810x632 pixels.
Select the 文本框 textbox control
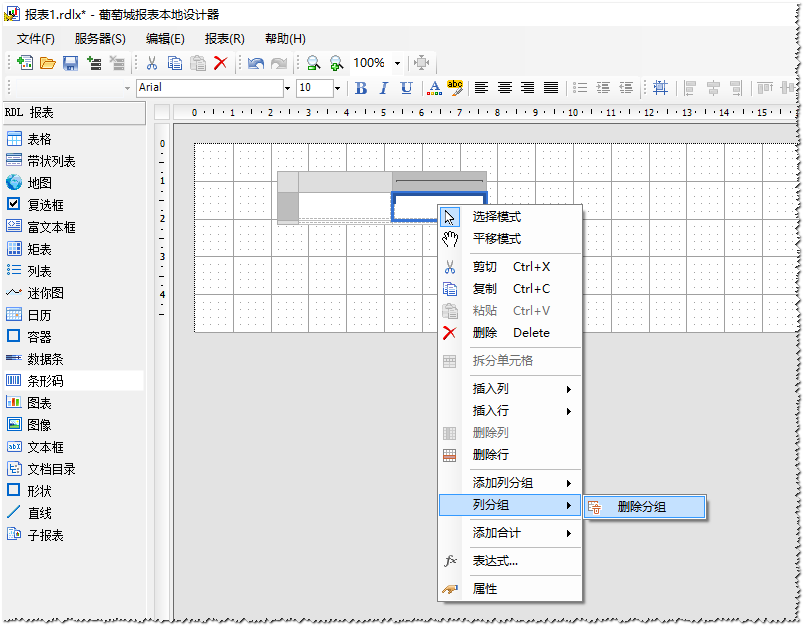pyautogui.click(x=73, y=447)
